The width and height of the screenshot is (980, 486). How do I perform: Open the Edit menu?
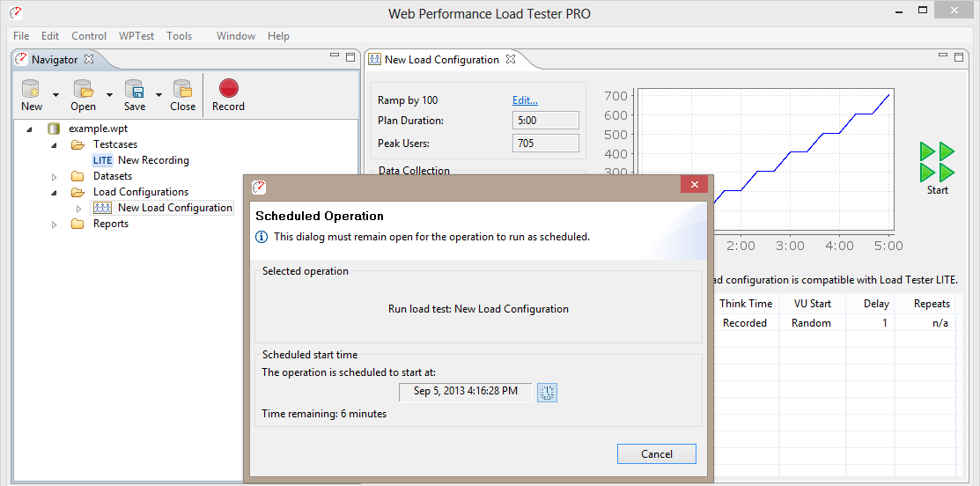(x=50, y=35)
